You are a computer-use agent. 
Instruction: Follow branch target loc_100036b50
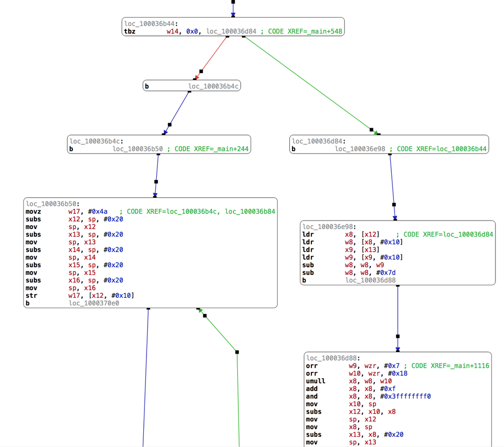tap(137, 149)
